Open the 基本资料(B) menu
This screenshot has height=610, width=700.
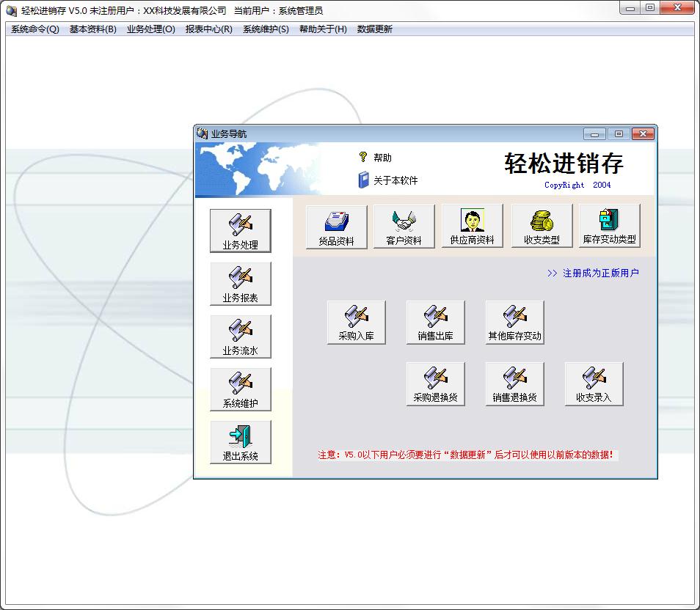(93, 29)
